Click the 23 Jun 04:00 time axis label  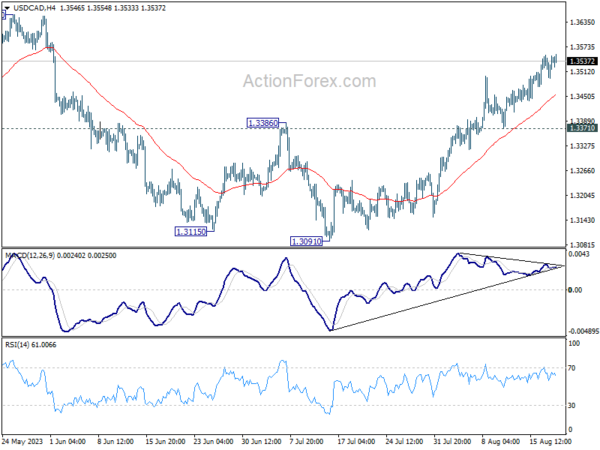213,441
